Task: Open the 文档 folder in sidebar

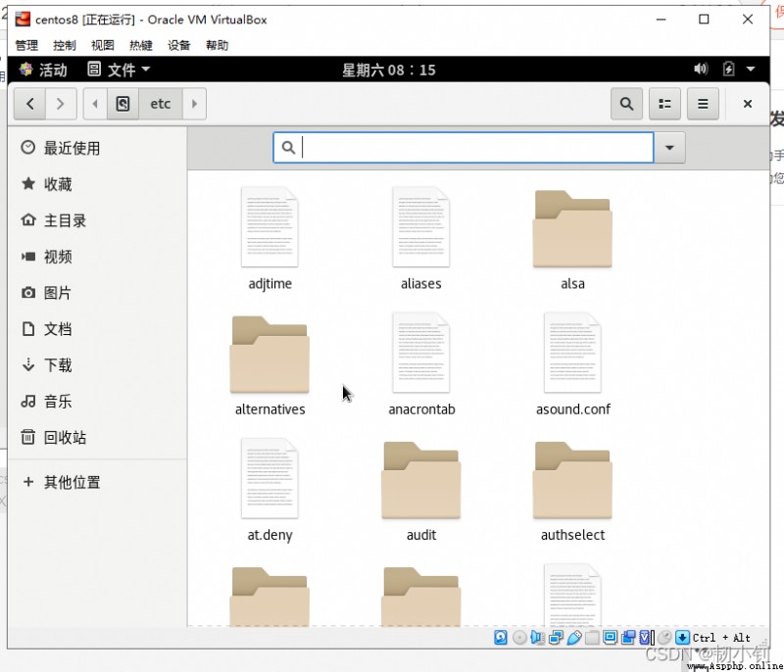Action: coord(97,329)
